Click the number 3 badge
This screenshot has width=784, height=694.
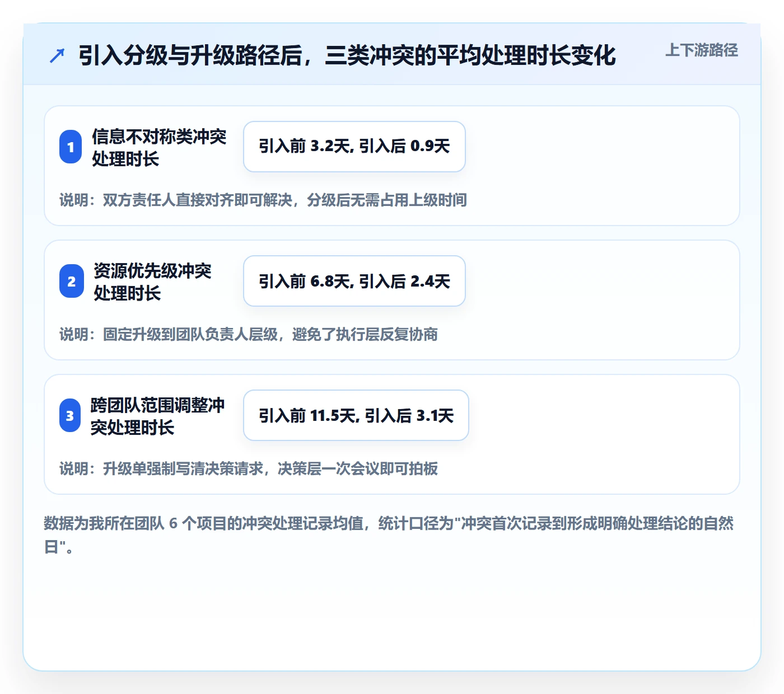[x=70, y=415]
